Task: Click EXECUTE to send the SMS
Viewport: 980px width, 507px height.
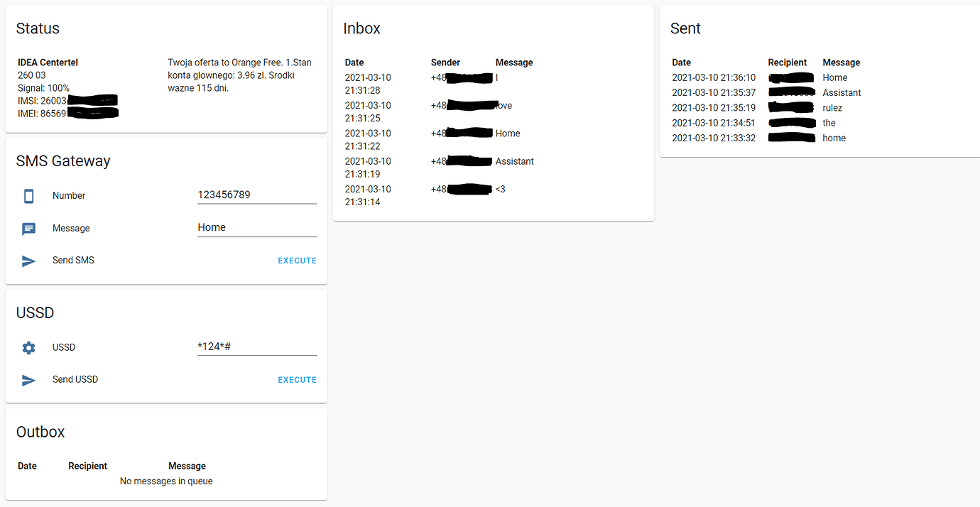Action: (297, 260)
